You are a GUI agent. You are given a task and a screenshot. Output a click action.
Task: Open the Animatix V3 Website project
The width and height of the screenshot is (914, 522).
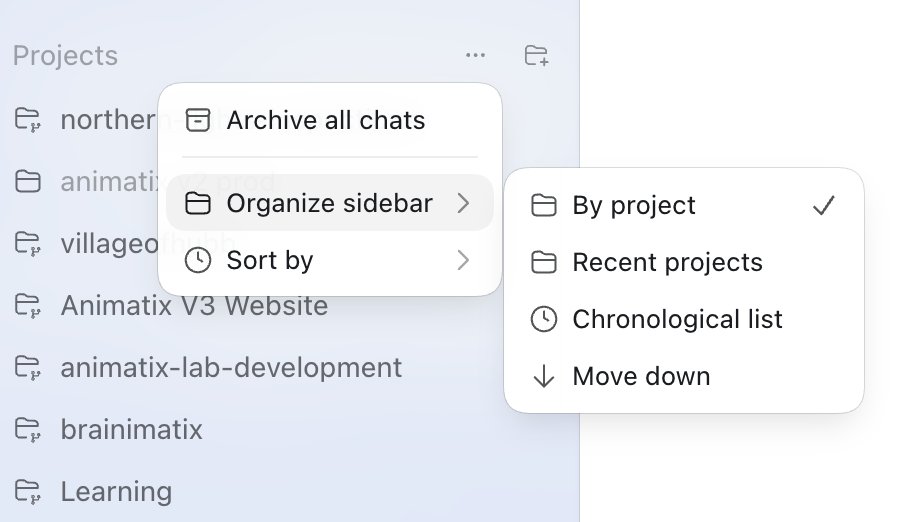[194, 305]
